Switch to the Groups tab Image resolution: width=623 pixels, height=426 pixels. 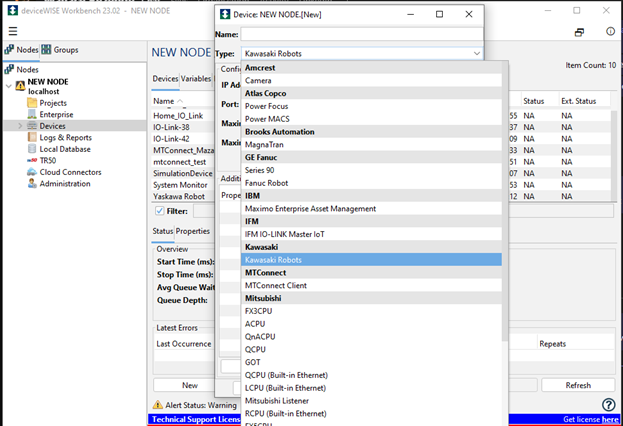(x=60, y=50)
